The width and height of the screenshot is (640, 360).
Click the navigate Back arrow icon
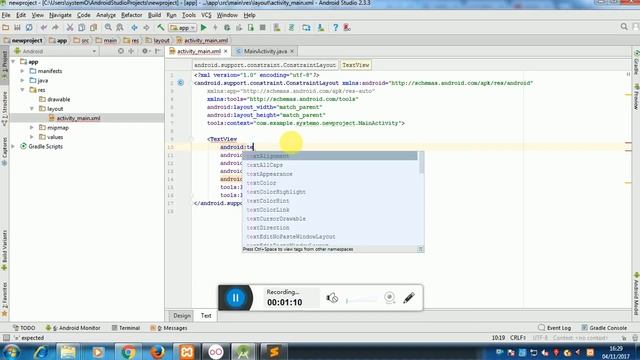tap(134, 28)
